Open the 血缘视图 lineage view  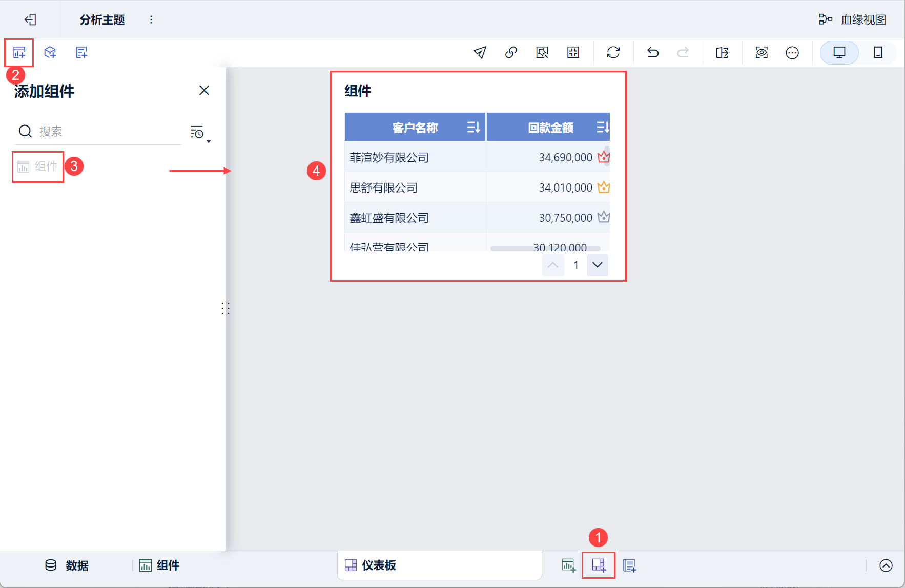click(x=852, y=19)
